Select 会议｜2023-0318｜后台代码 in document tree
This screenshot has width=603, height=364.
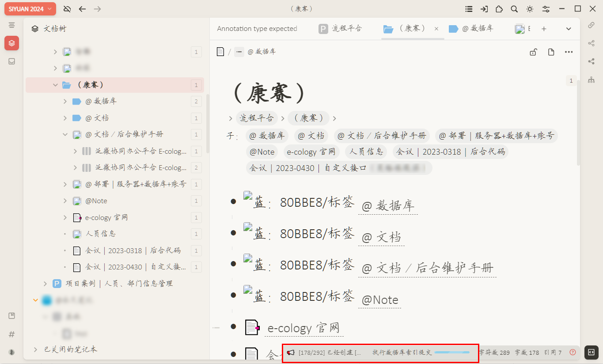tap(133, 250)
